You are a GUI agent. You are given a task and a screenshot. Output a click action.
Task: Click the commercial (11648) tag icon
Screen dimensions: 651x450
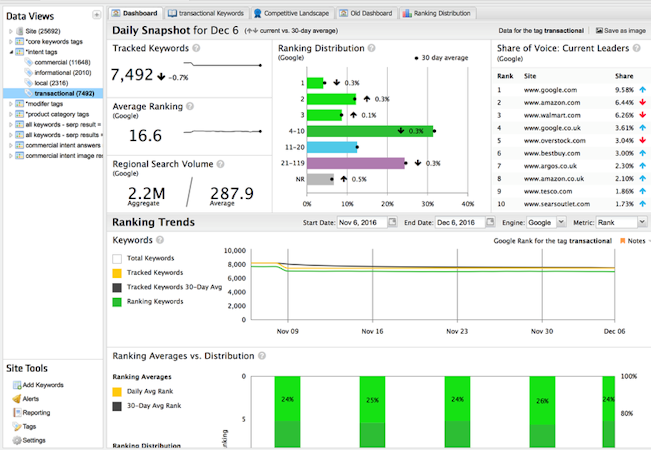pyautogui.click(x=29, y=62)
